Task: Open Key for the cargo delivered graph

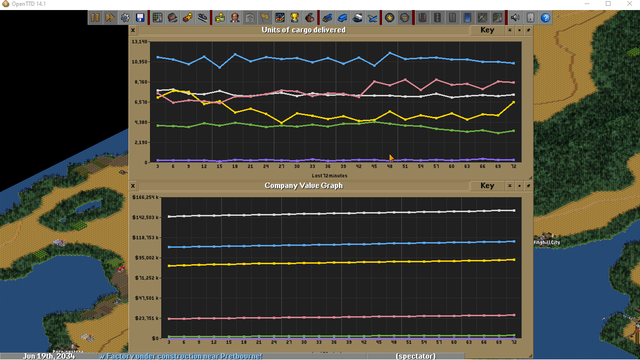Action: click(x=487, y=30)
